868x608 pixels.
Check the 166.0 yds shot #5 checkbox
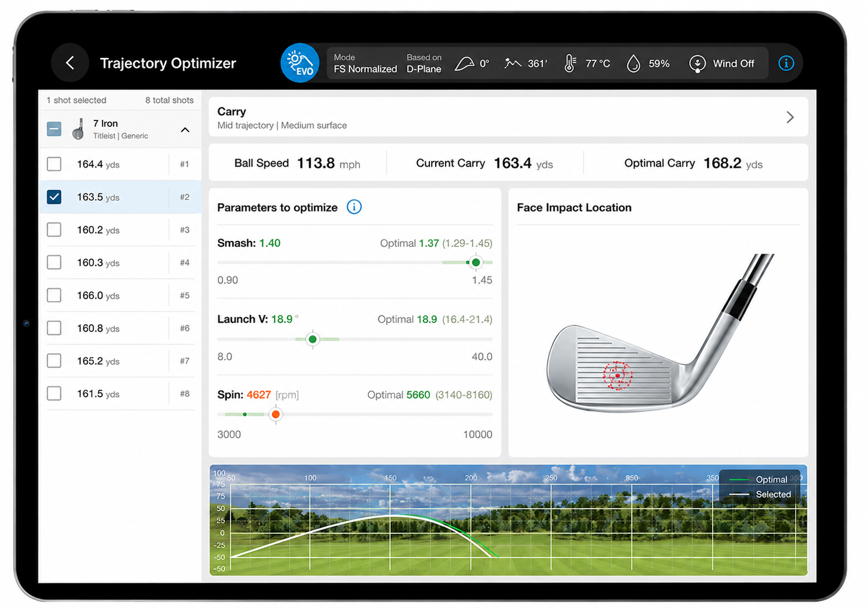[x=54, y=295]
